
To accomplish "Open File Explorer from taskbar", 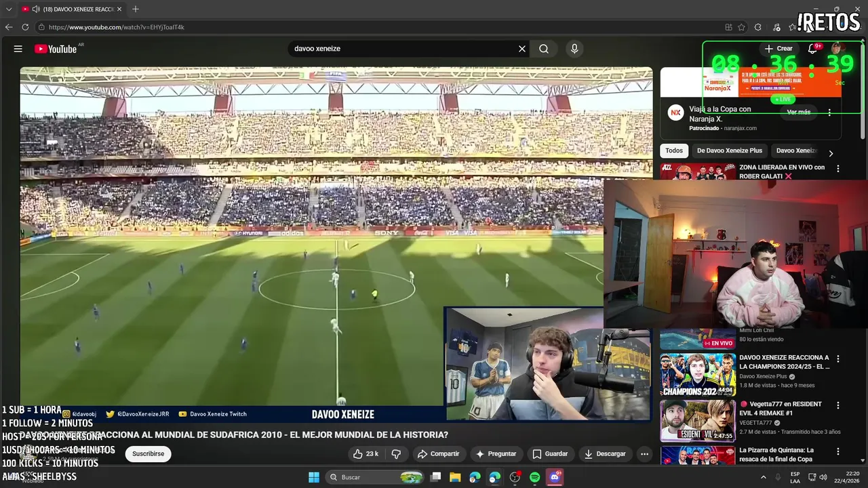I will coord(455,477).
